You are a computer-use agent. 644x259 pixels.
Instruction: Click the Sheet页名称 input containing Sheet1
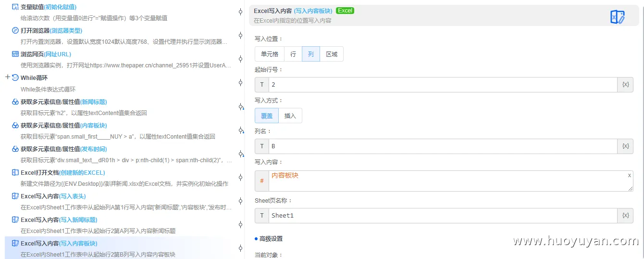443,216
